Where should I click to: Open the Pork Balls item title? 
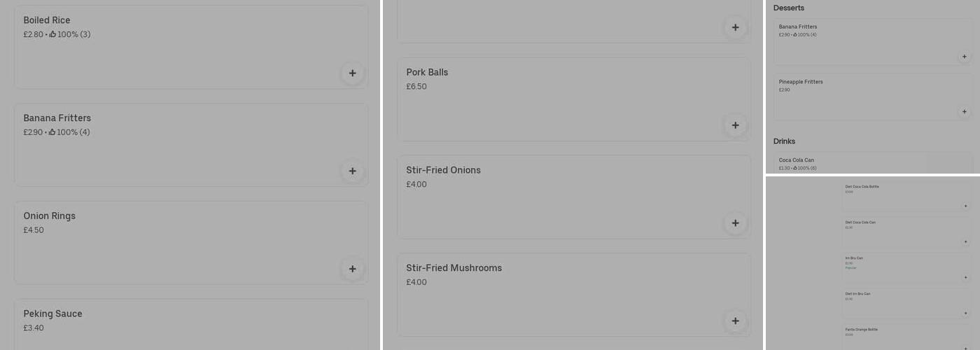(x=427, y=72)
